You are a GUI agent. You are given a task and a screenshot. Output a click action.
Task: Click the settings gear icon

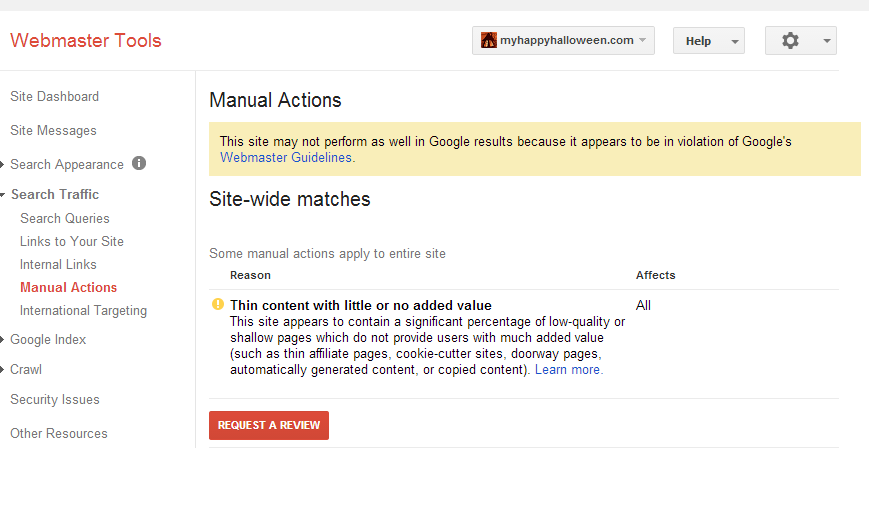790,40
